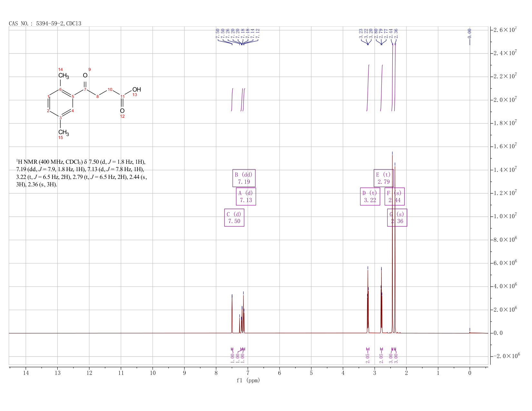
Task: Click the CAS NO. 5394-59-2 title text
Action: [x=45, y=24]
